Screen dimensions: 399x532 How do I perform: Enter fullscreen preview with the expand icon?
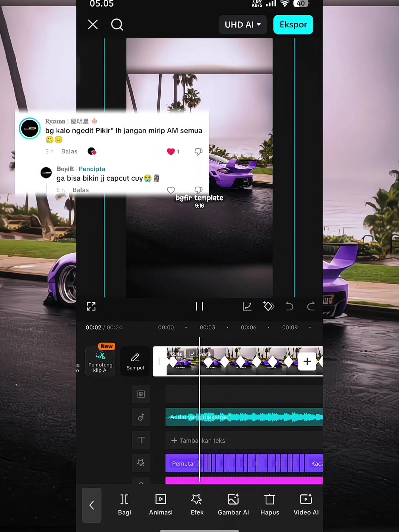tap(91, 306)
